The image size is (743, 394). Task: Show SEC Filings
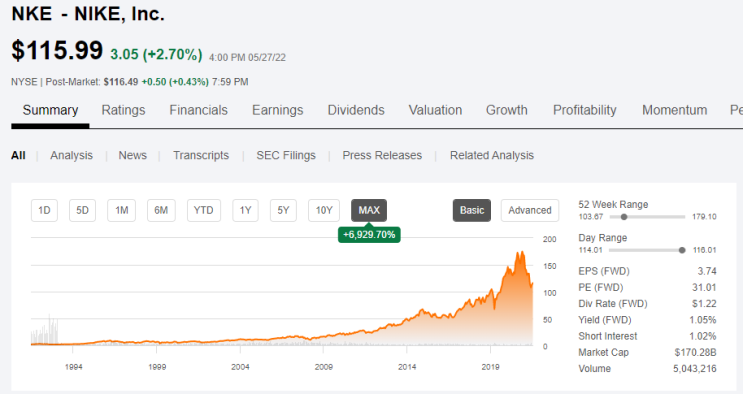coord(286,156)
